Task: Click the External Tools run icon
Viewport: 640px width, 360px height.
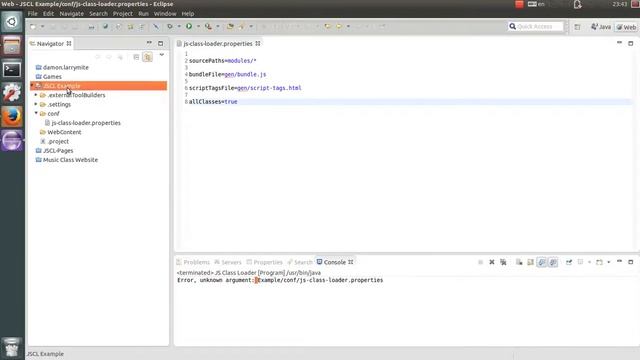Action: click(209, 26)
